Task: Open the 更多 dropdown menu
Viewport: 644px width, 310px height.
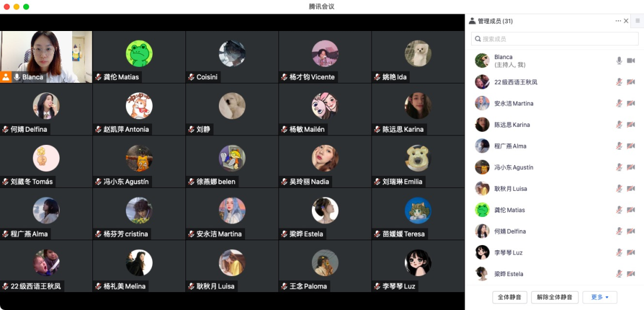Action: click(x=600, y=297)
